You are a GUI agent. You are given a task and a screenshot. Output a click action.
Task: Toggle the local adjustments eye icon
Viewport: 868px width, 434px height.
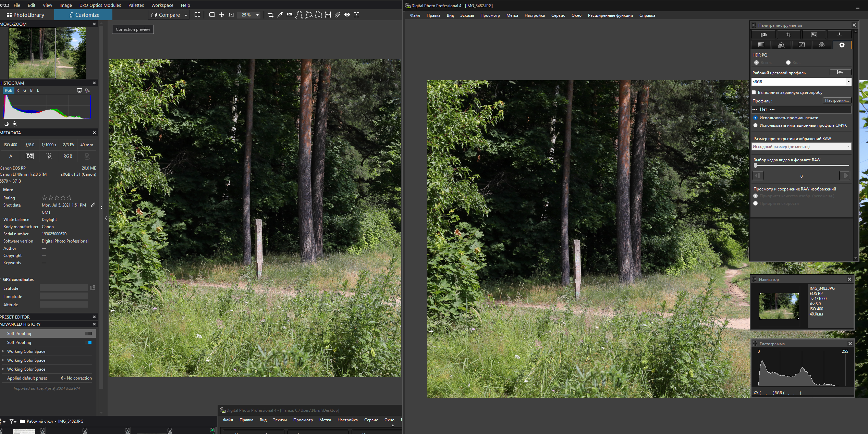point(347,15)
